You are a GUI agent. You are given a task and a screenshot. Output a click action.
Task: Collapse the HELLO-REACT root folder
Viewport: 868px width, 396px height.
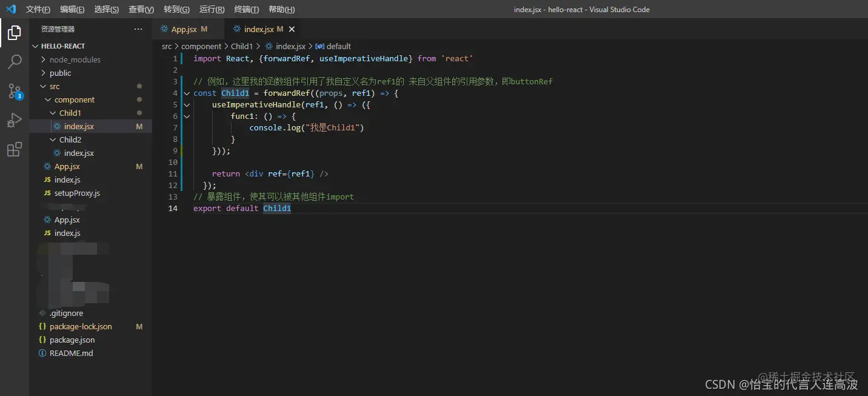[x=35, y=46]
